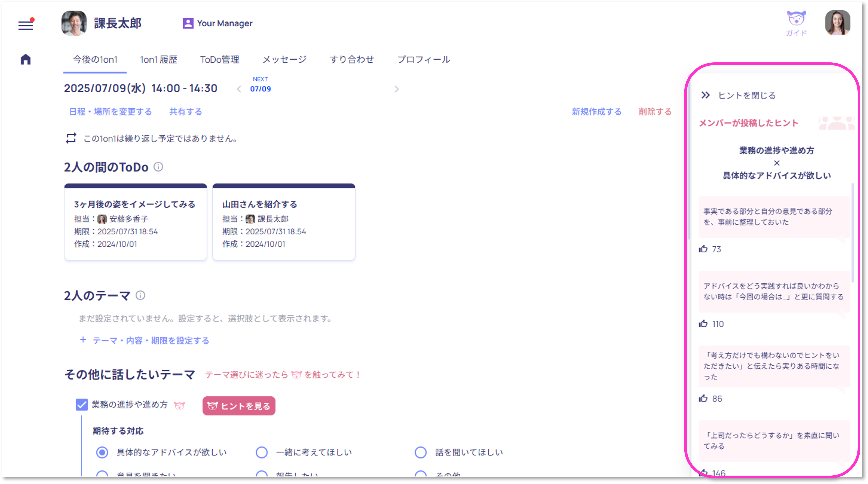Click 期待する対応 label
The width and height of the screenshot is (868, 484).
pos(118,430)
